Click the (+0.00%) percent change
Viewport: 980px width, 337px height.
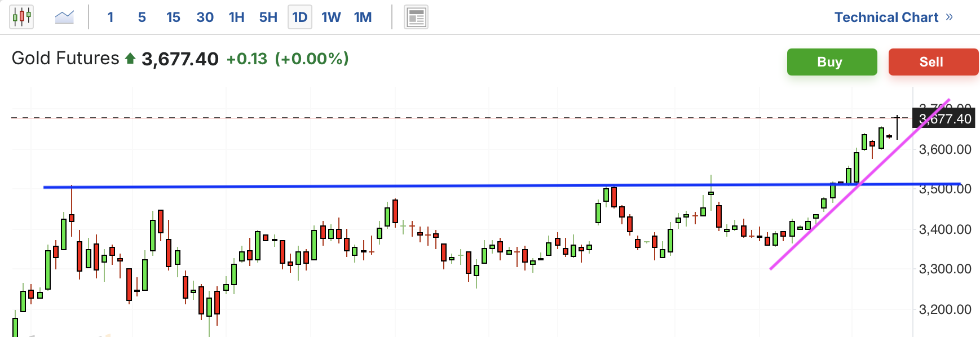click(x=312, y=59)
